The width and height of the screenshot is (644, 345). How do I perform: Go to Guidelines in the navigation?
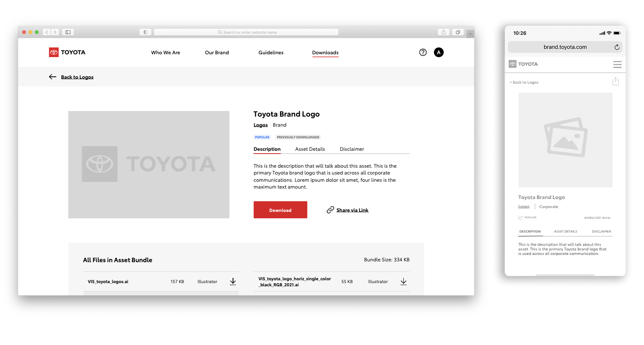click(271, 53)
